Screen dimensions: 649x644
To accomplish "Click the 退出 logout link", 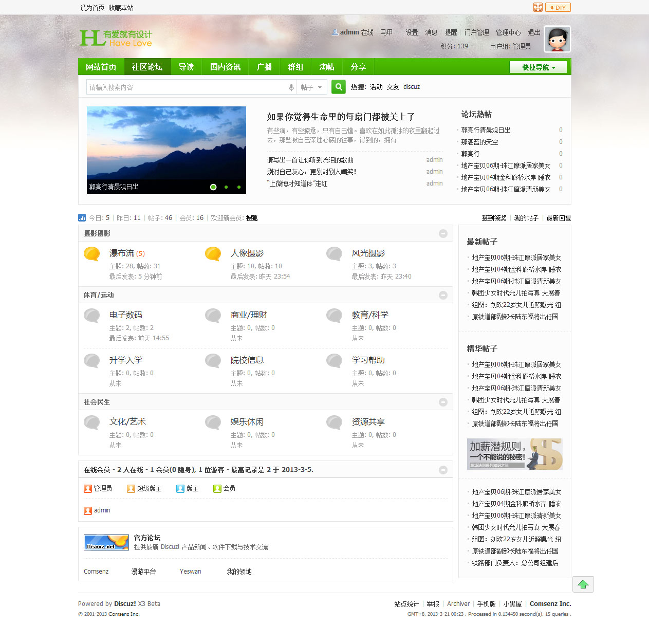I will coord(534,32).
